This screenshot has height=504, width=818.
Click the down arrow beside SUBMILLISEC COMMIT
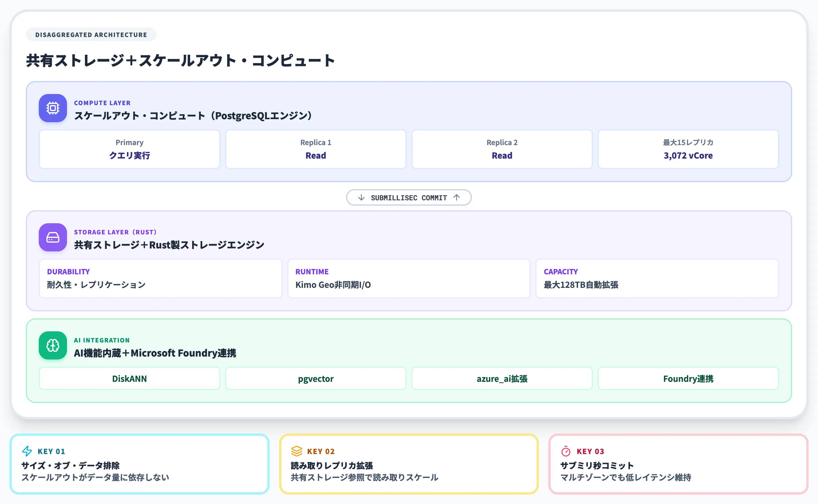pos(361,197)
